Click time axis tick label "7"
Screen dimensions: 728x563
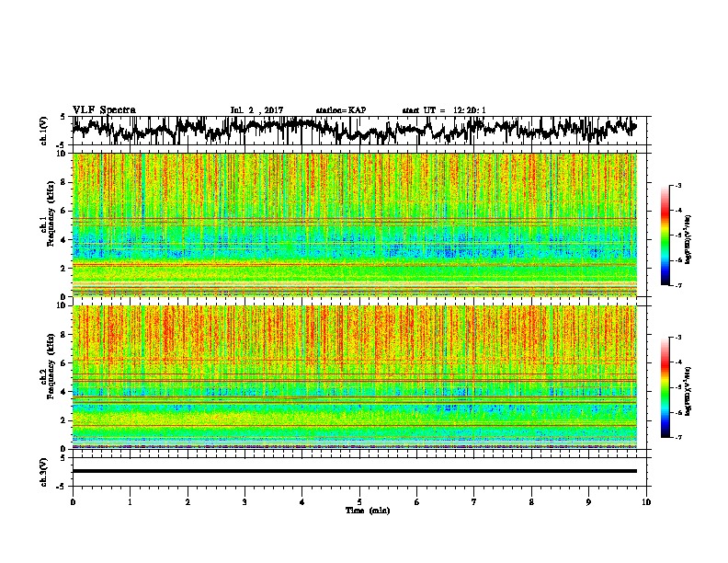[x=474, y=502]
